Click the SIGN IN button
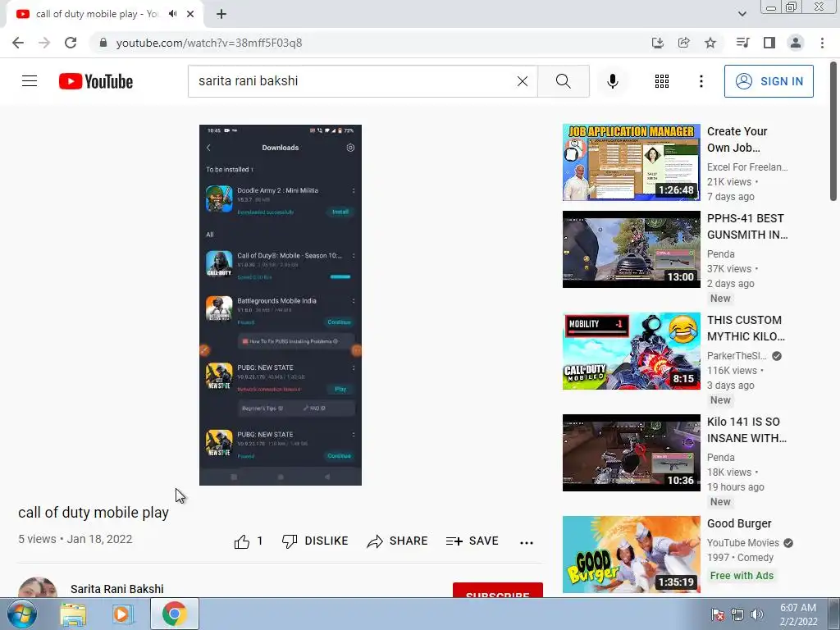Screen dimensions: 840x630 (x=769, y=81)
